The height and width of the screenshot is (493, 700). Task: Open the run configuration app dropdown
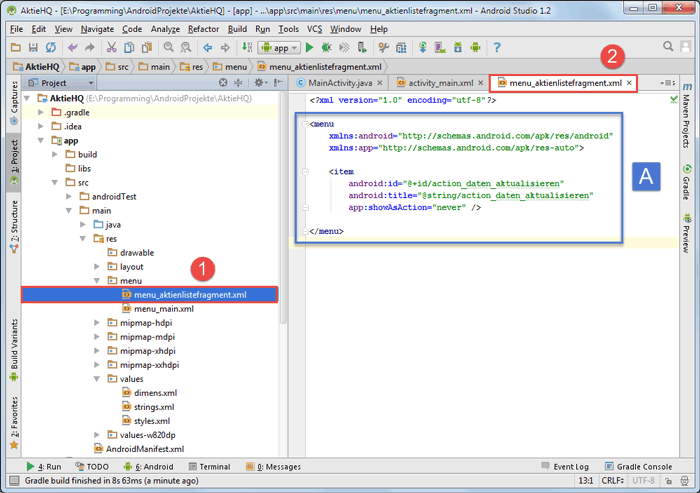[x=279, y=48]
